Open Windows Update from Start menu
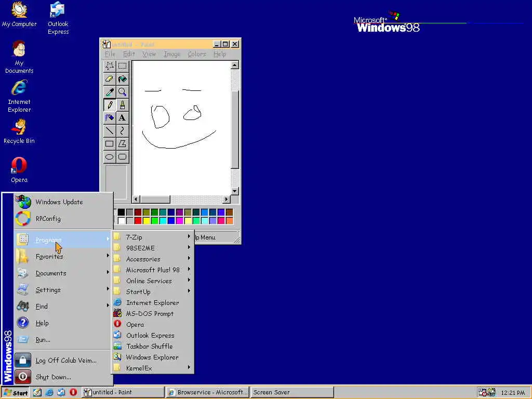 [x=63, y=202]
